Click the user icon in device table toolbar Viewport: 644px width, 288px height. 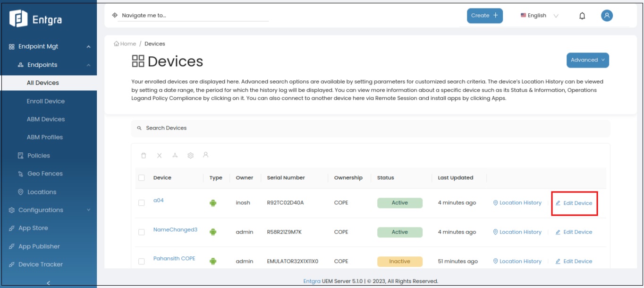tap(205, 155)
